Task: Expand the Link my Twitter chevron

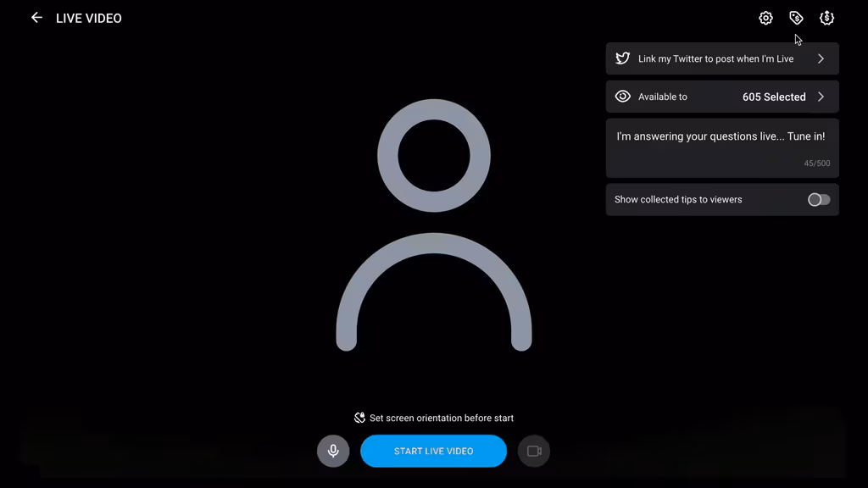Action: click(x=821, y=58)
